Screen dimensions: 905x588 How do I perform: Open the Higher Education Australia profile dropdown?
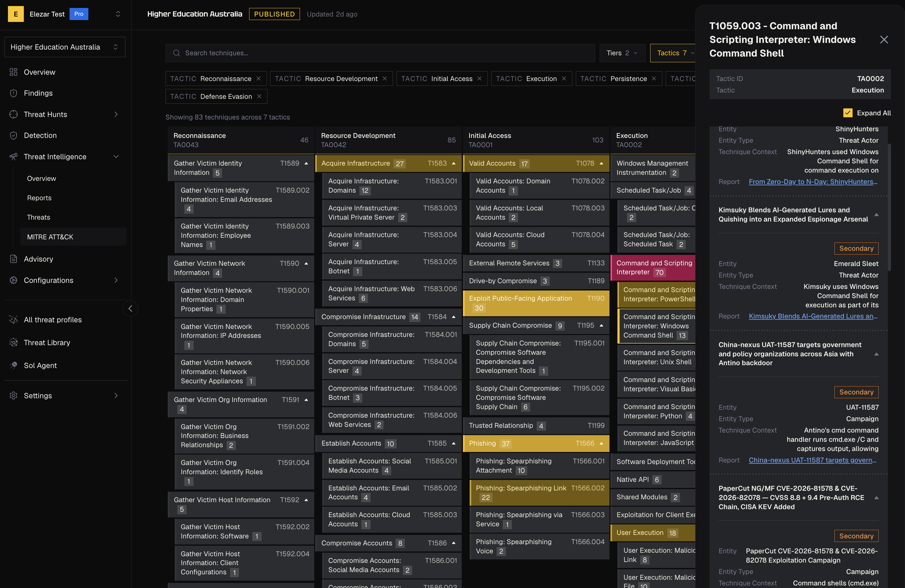pyautogui.click(x=65, y=47)
